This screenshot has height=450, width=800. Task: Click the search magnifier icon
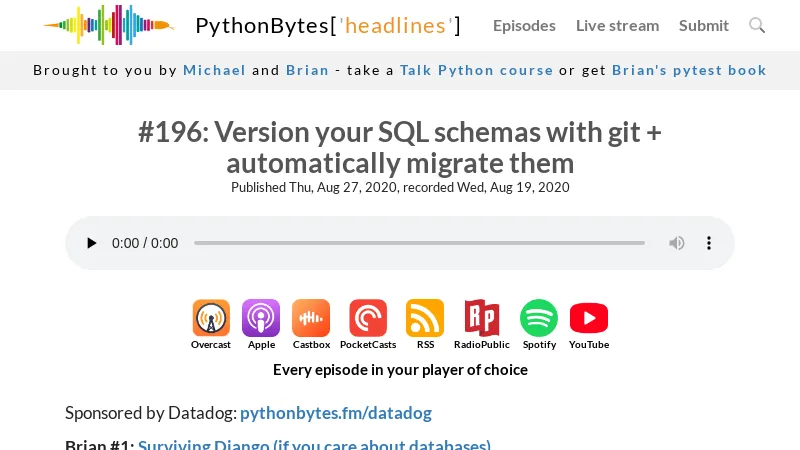click(x=757, y=25)
